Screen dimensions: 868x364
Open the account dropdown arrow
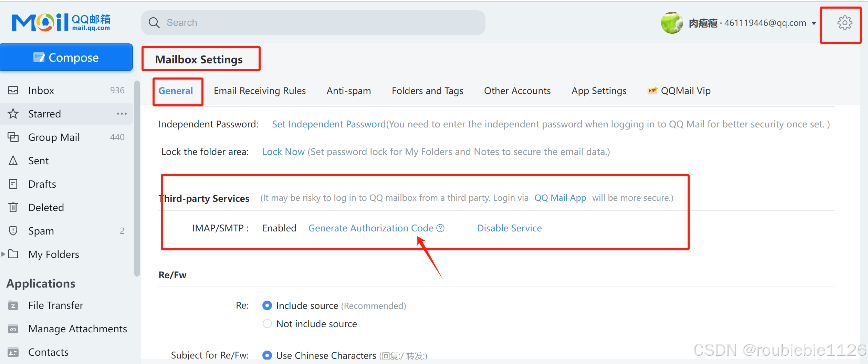point(814,23)
